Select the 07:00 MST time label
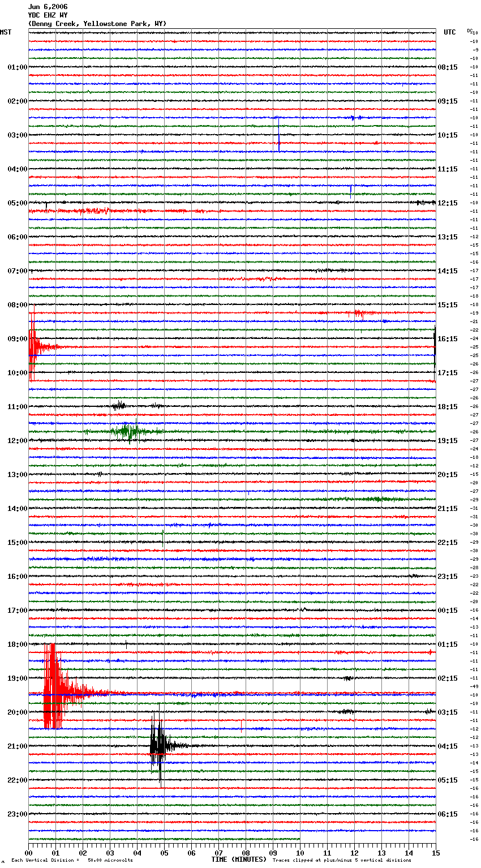This screenshot has width=481, height=868. click(x=18, y=271)
